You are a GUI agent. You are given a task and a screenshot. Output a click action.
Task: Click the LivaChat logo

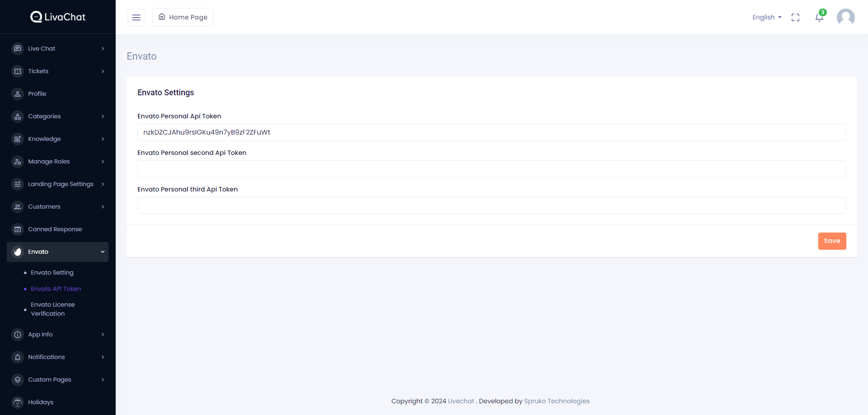coord(58,17)
